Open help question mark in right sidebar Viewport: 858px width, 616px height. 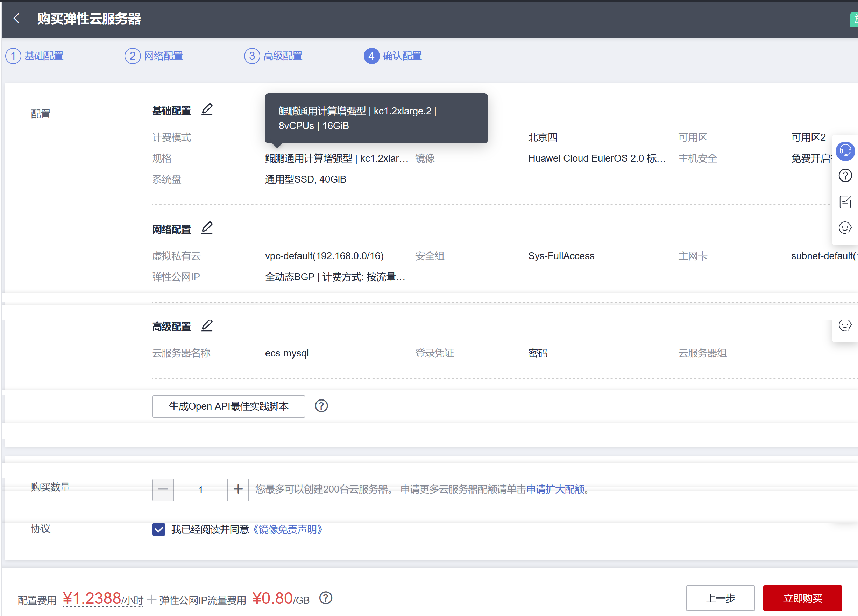[x=845, y=176]
